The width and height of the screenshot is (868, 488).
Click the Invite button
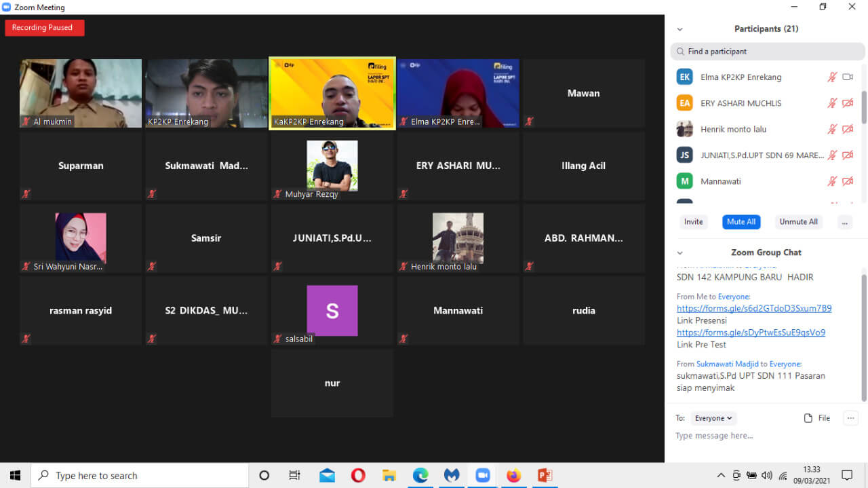[693, 222]
